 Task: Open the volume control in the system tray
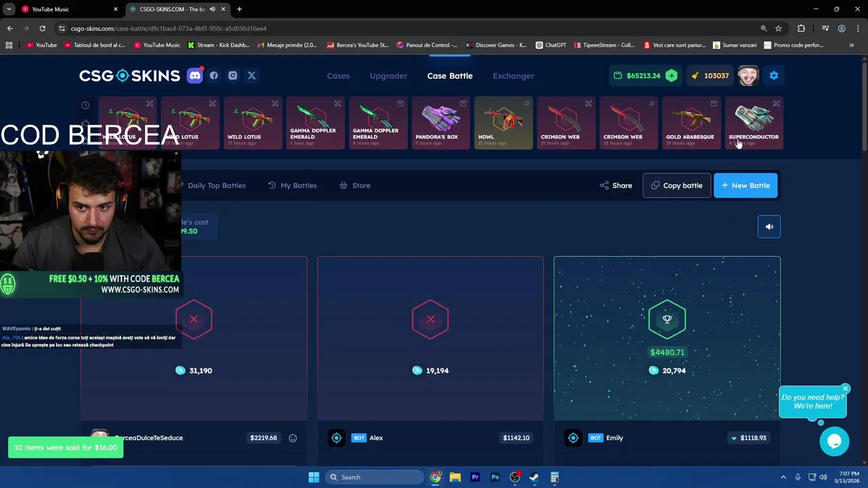pos(825,477)
